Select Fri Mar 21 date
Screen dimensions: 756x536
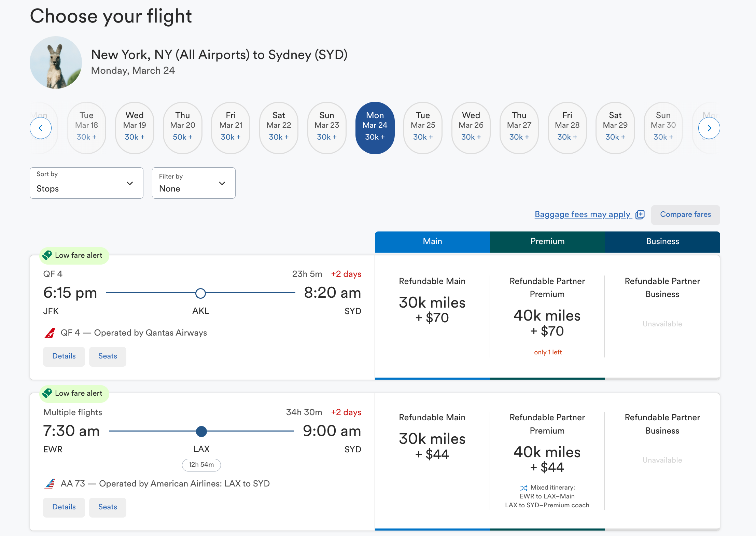click(x=231, y=128)
